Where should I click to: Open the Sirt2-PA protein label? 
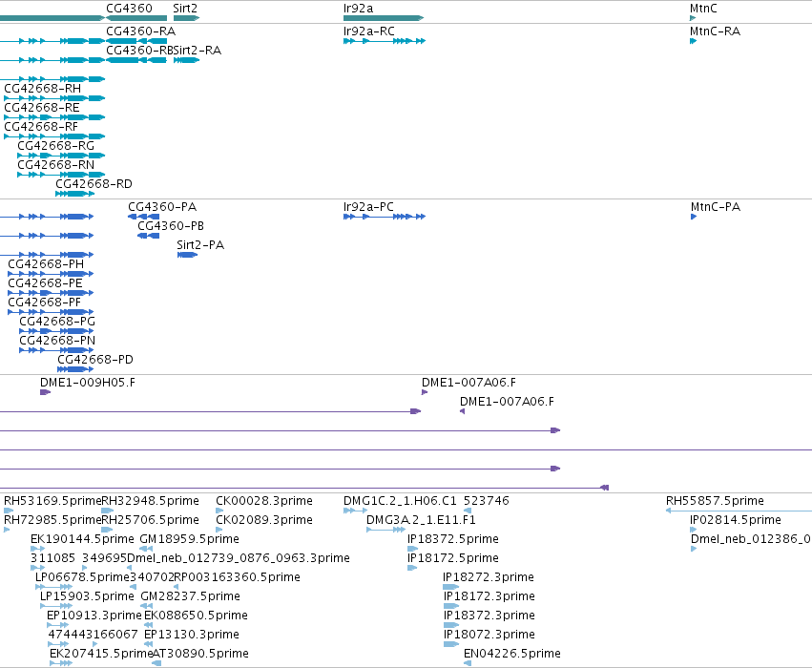[200, 245]
